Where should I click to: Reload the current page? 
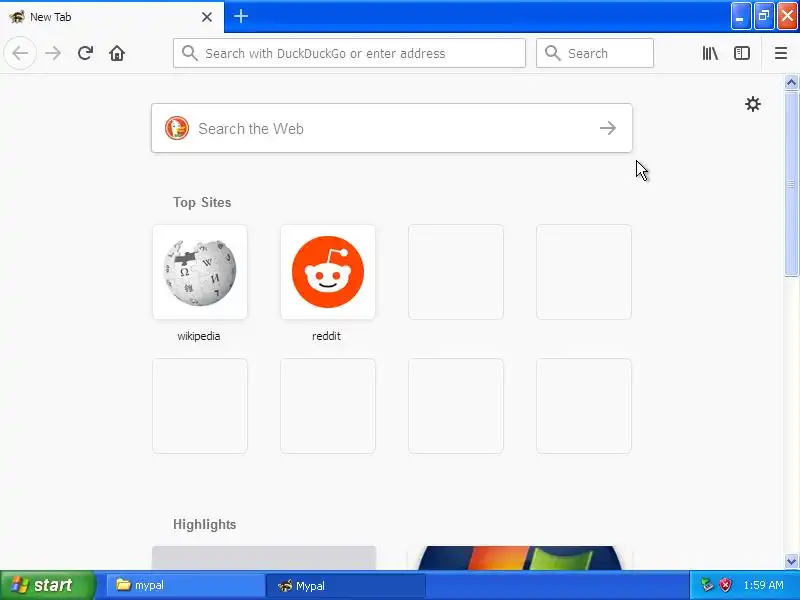pyautogui.click(x=85, y=53)
